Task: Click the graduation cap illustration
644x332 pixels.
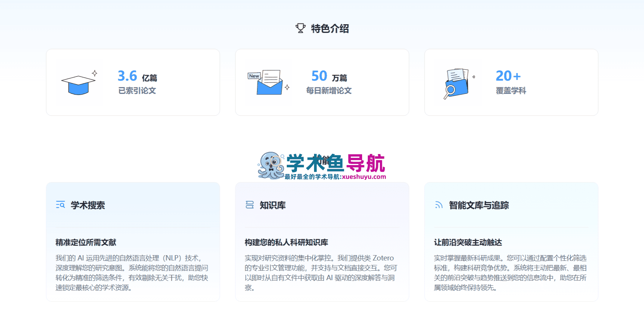Action: (79, 83)
